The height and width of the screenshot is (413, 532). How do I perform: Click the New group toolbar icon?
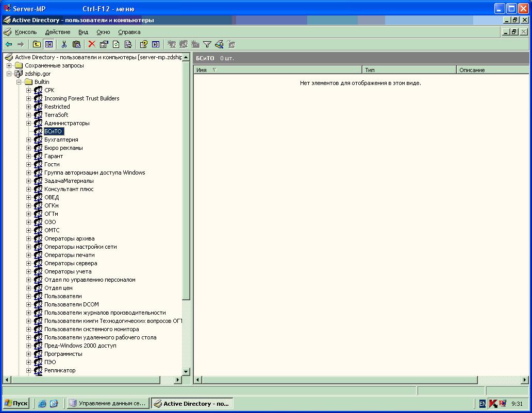click(184, 44)
